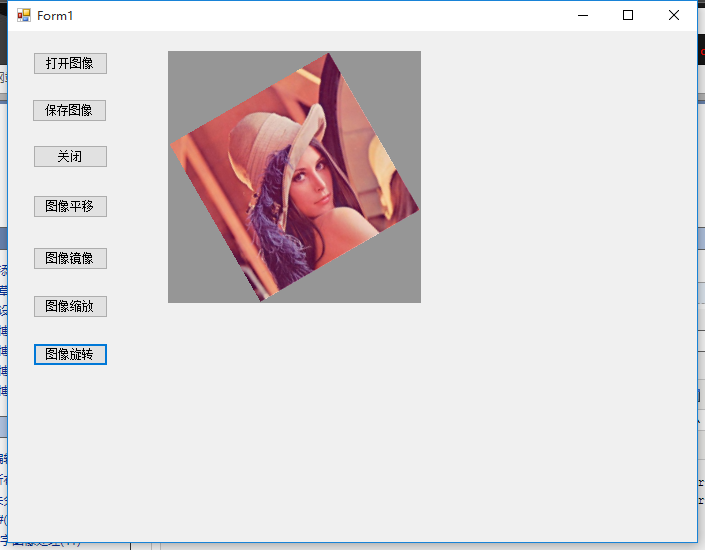
Task: Mirror the image with 图像镜像
Action: pos(70,259)
